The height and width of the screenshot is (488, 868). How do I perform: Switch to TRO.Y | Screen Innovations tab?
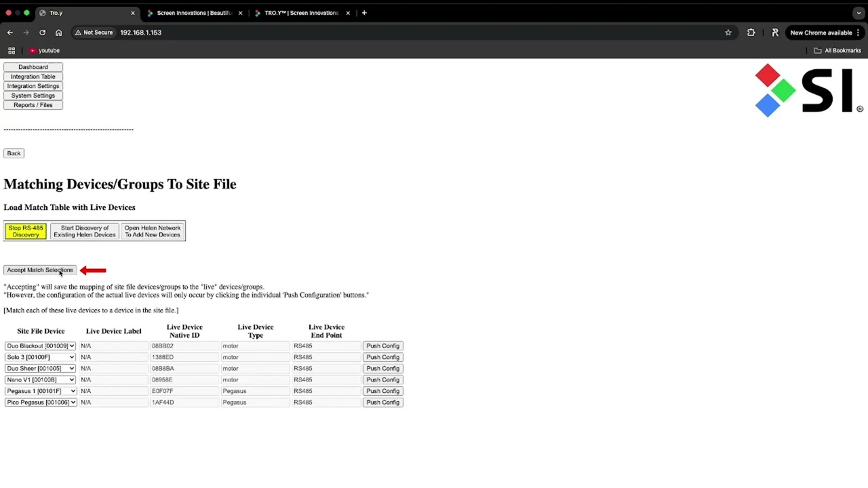coord(302,13)
